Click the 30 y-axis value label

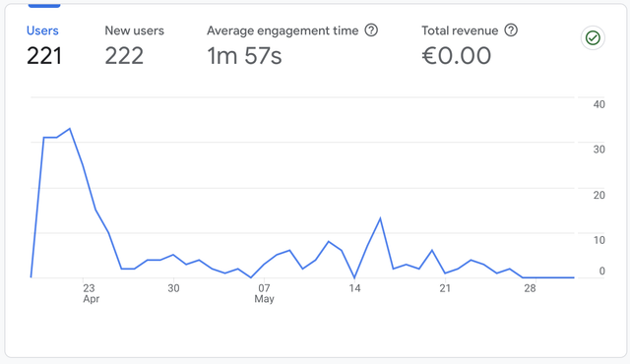point(598,150)
